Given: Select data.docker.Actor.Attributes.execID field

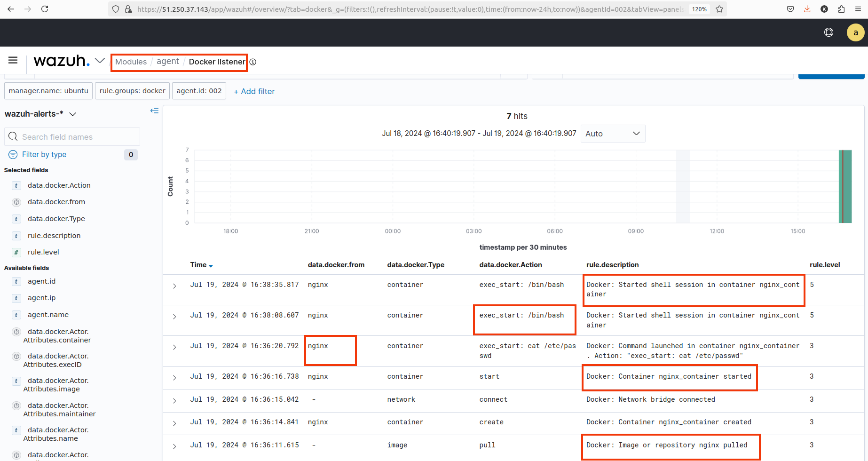Looking at the screenshot, I should (56, 360).
